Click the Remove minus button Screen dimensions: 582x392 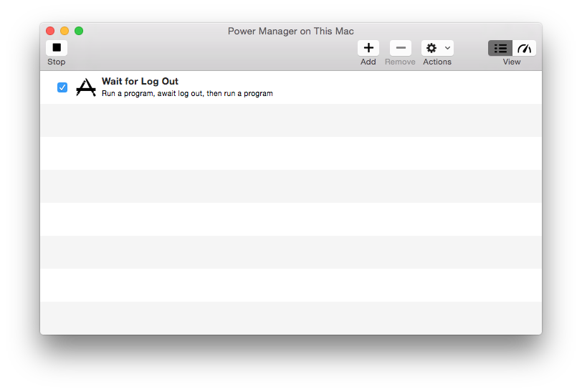[400, 48]
